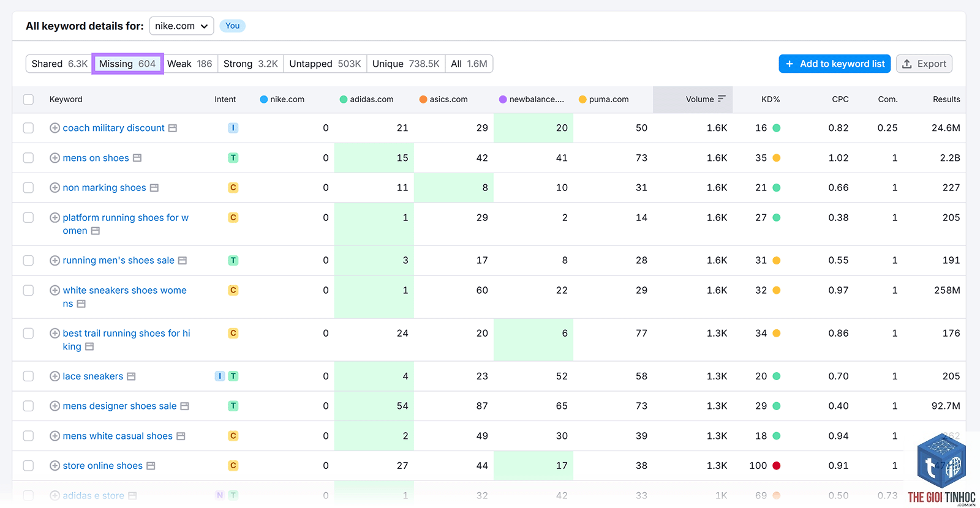This screenshot has width=980, height=508.
Task: Open SERP icon for 'platform running shoes for women'
Action: click(96, 231)
